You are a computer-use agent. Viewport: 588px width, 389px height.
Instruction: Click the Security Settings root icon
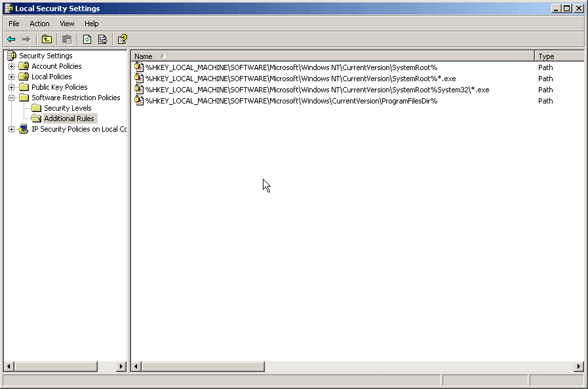[12, 56]
